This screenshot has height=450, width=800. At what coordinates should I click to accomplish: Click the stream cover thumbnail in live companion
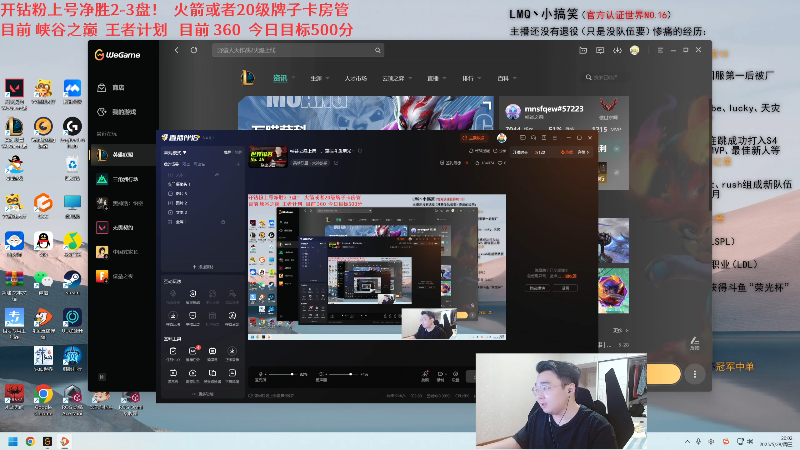(268, 157)
